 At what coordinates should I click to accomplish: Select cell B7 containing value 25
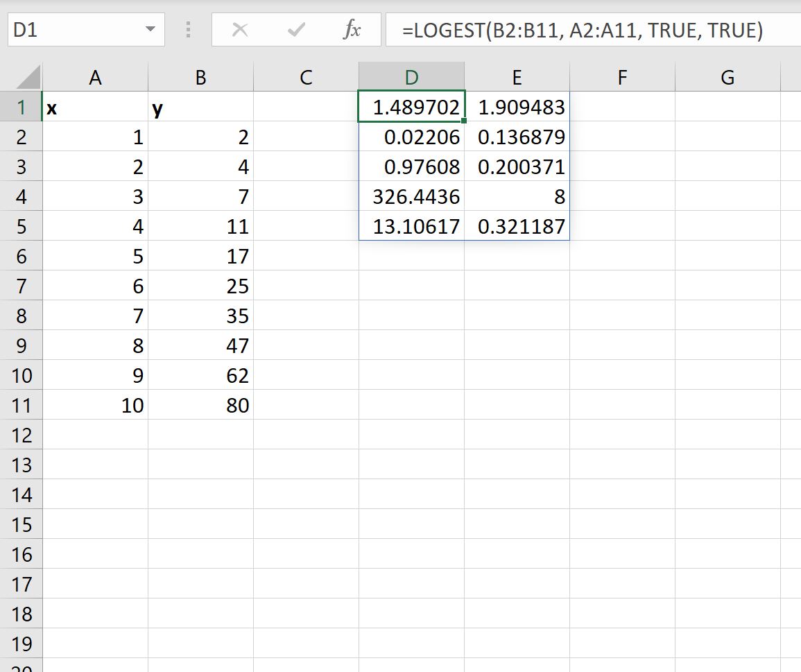200,286
